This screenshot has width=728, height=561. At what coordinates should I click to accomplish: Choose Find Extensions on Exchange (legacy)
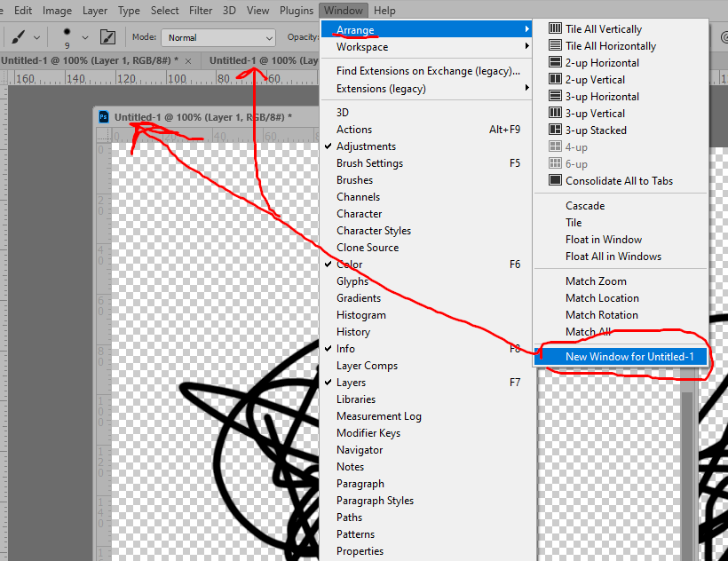426,71
